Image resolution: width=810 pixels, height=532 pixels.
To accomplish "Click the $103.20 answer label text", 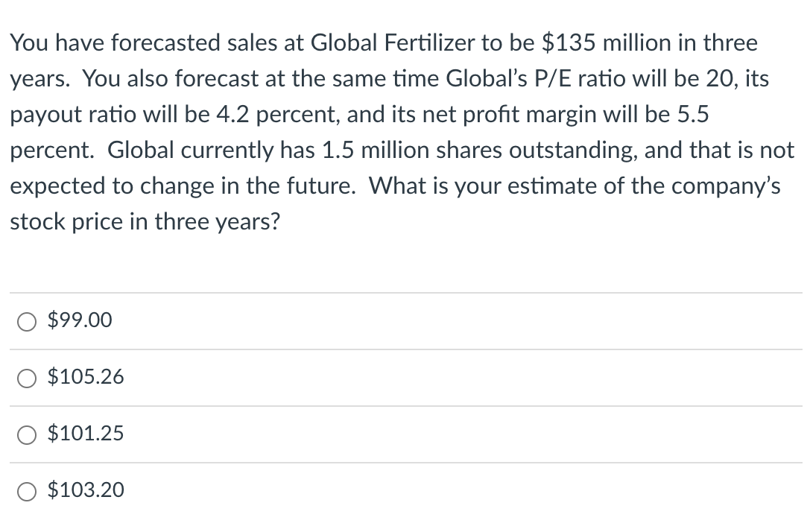I will [x=86, y=490].
